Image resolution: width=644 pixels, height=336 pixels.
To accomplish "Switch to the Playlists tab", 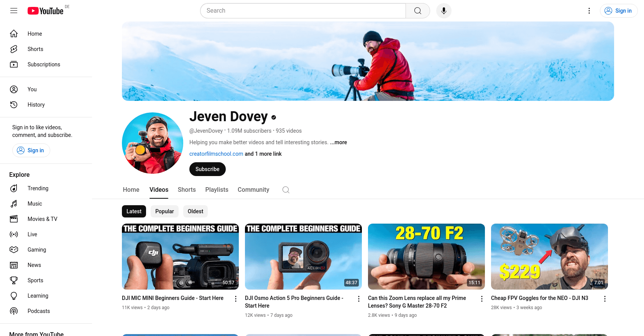I will click(x=217, y=190).
